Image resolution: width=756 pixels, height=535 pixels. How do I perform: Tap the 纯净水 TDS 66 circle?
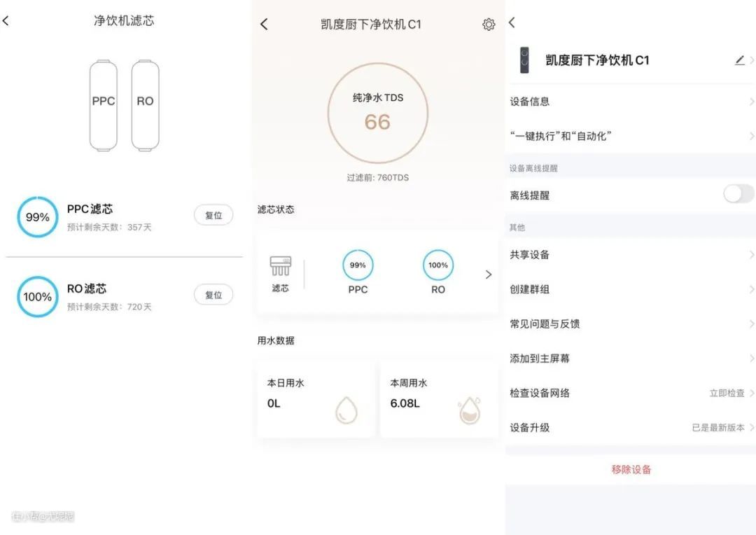coord(377,113)
